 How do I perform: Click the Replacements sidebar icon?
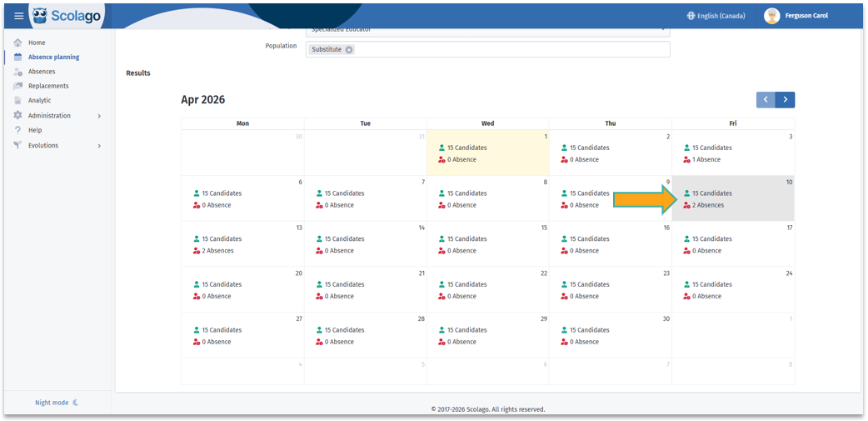[x=17, y=86]
